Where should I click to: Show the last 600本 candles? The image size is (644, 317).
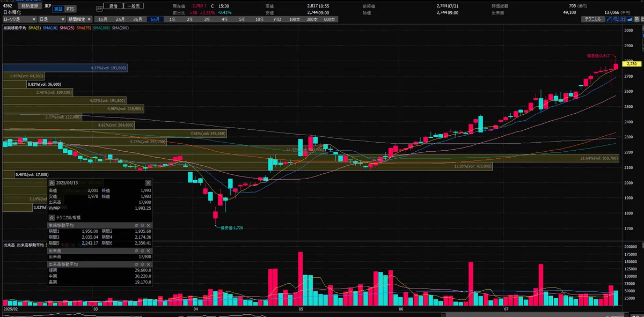(x=329, y=19)
